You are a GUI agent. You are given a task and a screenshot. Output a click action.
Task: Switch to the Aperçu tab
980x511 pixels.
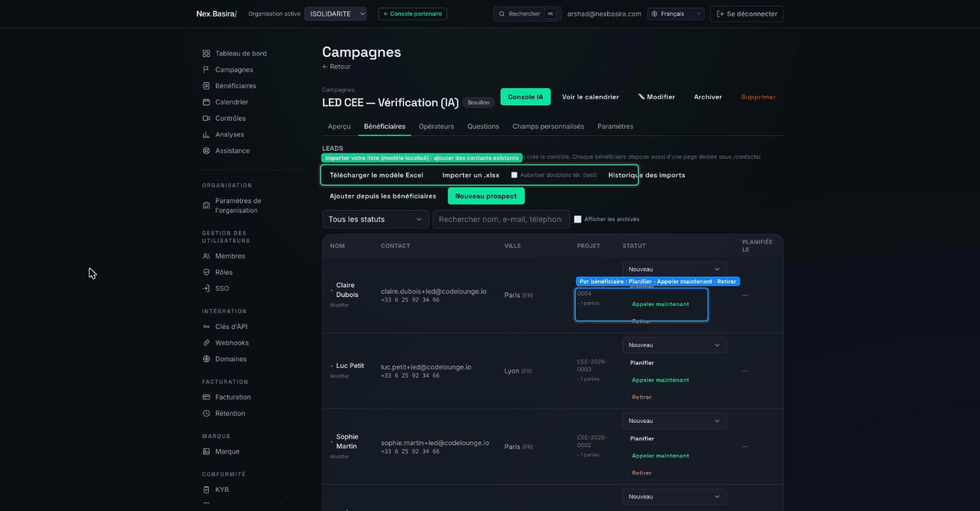[x=339, y=126]
